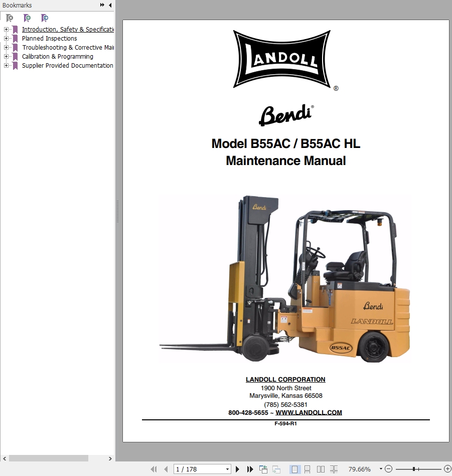This screenshot has height=476, width=452.
Task: Click the zoom slider handle
Action: coord(414,469)
